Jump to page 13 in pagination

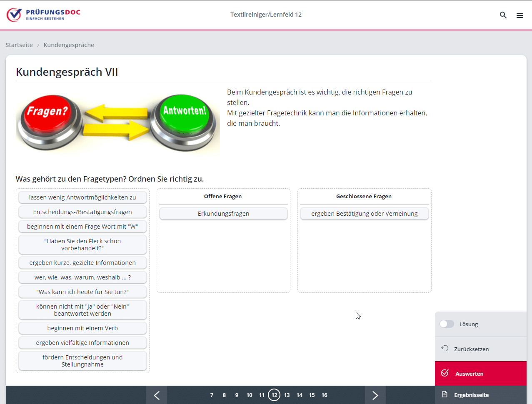point(287,395)
